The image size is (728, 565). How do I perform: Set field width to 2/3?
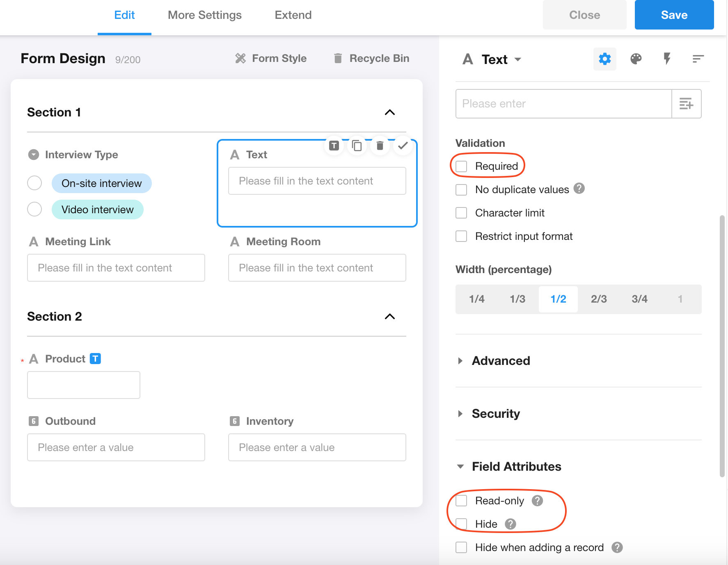[x=598, y=299]
